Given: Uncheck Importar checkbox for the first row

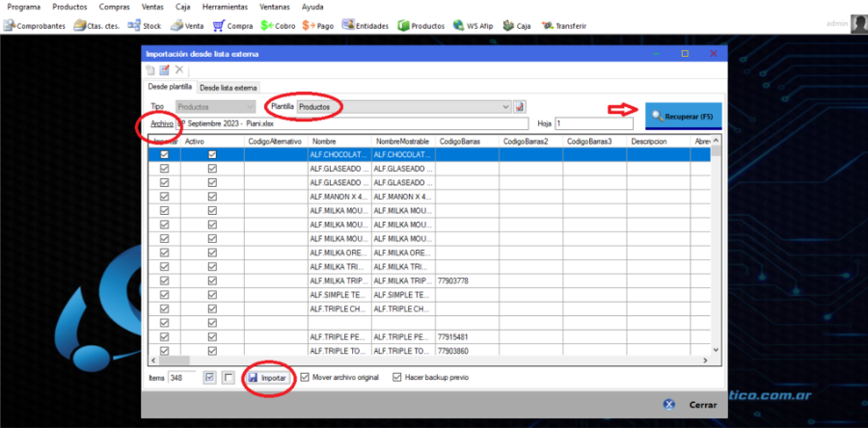Looking at the screenshot, I should point(164,154).
